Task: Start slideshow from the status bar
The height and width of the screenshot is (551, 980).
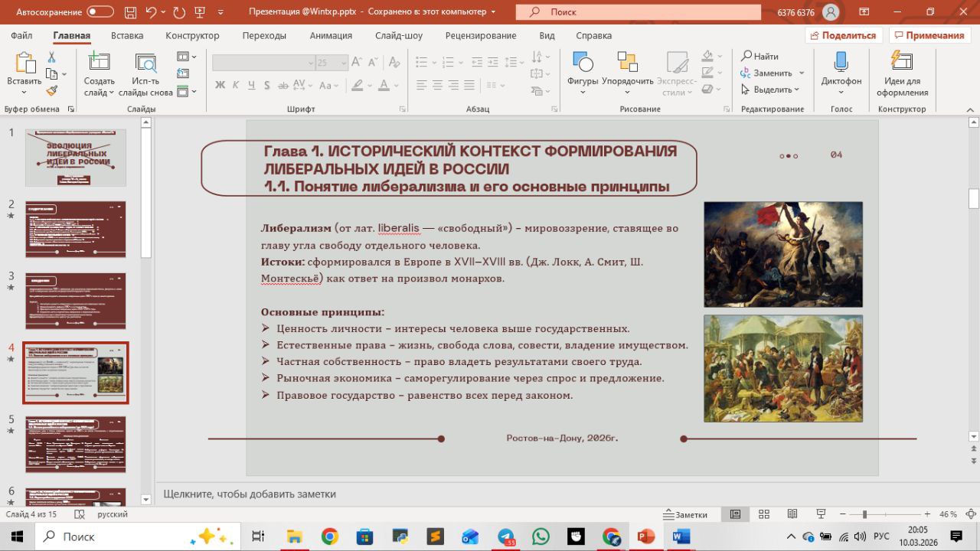Action: tap(821, 514)
